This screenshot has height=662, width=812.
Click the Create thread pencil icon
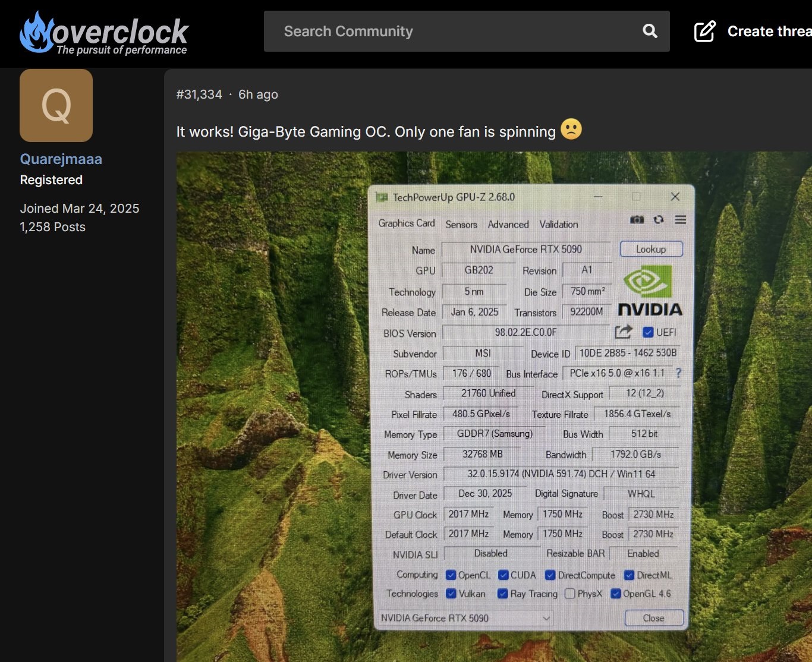click(x=705, y=31)
